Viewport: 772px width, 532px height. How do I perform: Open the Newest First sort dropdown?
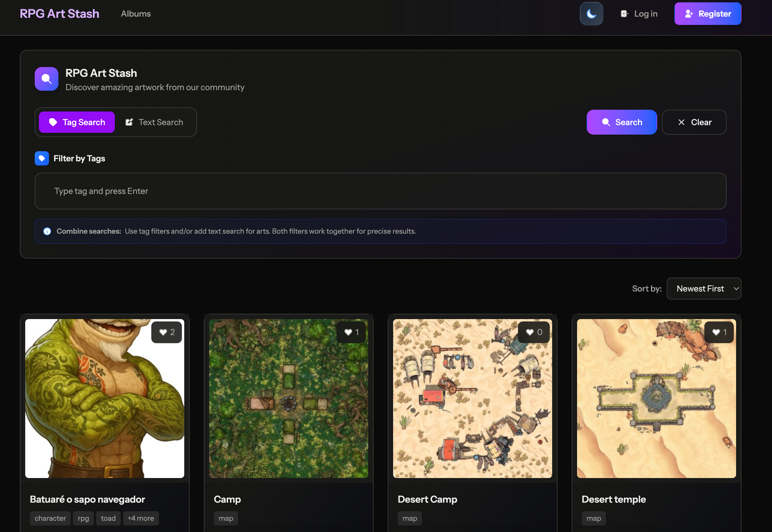click(x=704, y=289)
